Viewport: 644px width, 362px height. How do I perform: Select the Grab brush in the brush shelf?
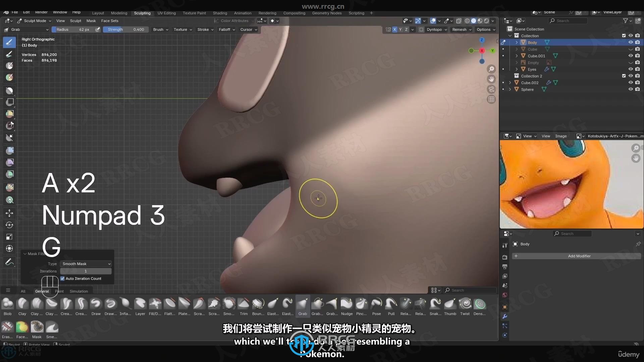[x=303, y=307]
